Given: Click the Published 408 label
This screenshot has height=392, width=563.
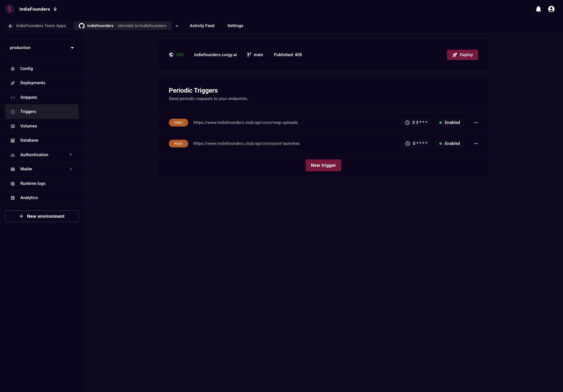Looking at the screenshot, I should [288, 55].
